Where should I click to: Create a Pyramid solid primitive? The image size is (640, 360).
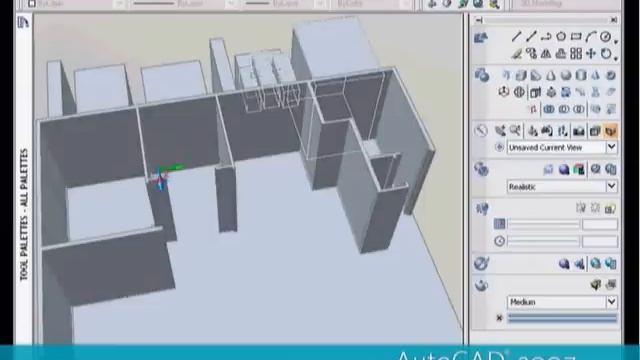point(596,76)
